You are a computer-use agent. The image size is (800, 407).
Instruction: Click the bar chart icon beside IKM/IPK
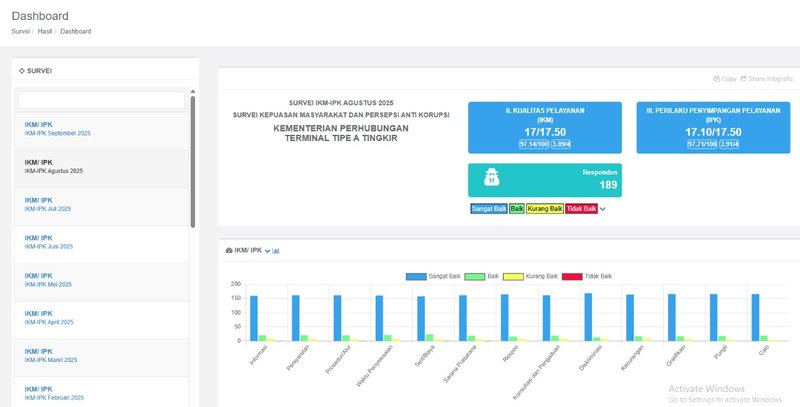pyautogui.click(x=276, y=250)
